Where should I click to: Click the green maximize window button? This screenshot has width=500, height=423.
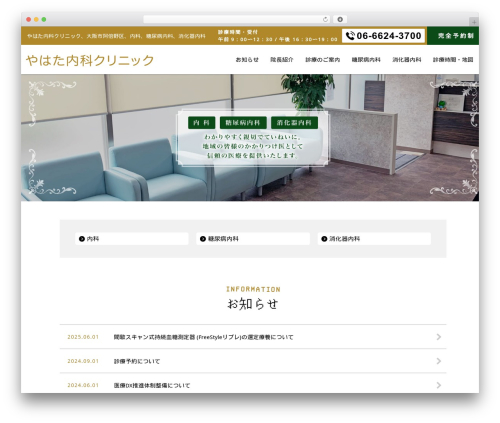pos(44,20)
